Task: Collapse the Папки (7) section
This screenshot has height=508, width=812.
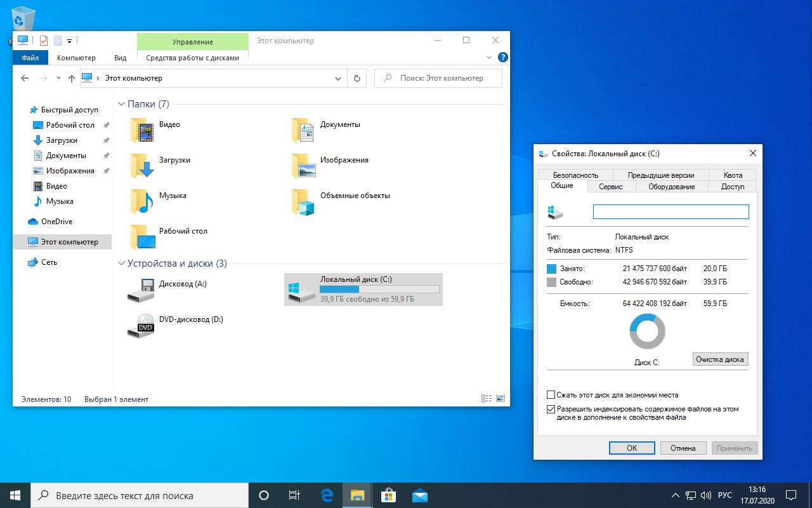Action: tap(121, 104)
